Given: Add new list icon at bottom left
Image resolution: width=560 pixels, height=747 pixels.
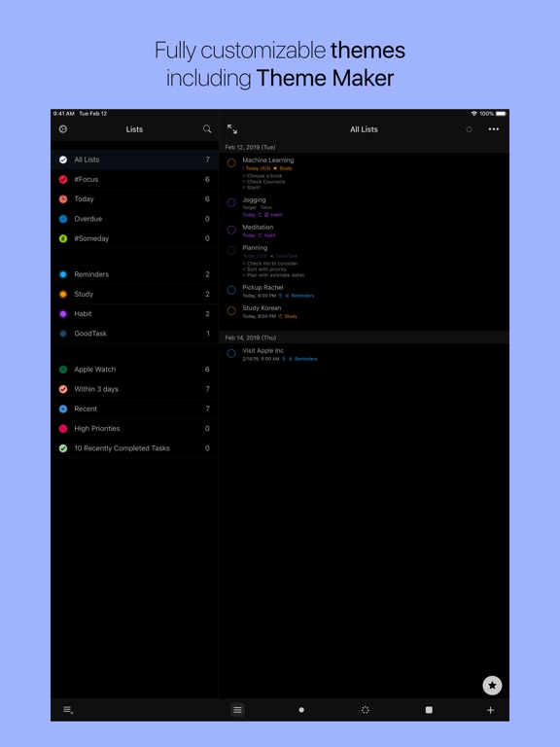Looking at the screenshot, I should click(68, 710).
